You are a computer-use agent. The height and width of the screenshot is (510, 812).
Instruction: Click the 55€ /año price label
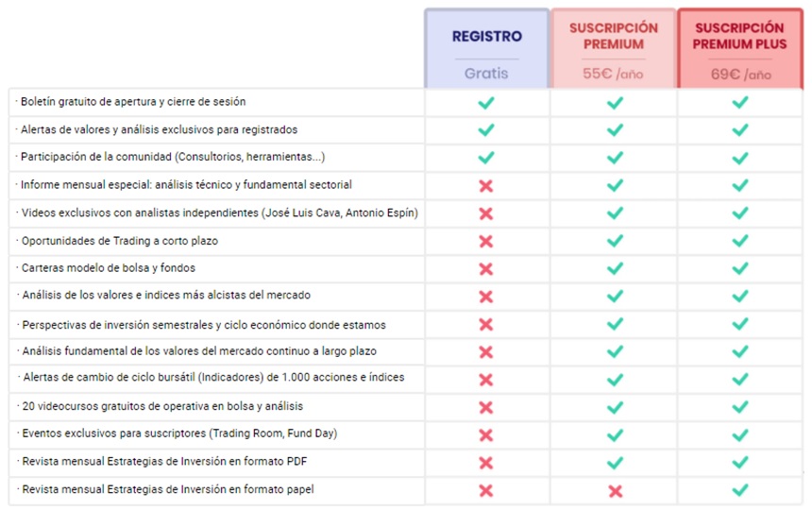(614, 73)
